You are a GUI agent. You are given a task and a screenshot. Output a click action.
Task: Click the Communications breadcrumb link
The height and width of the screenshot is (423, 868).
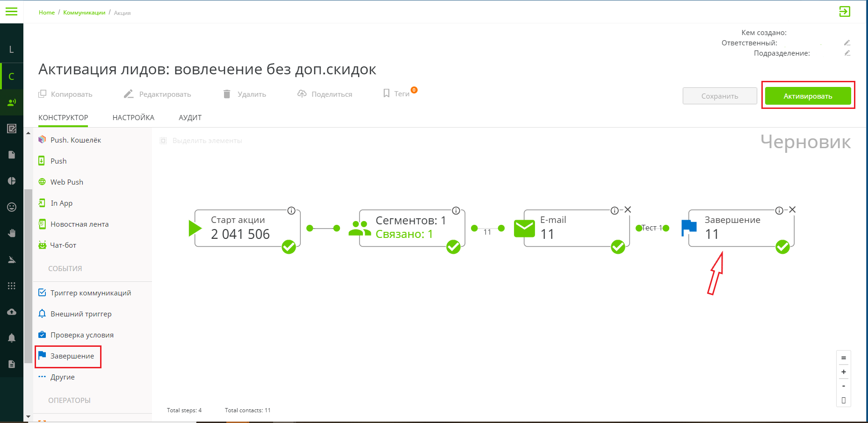click(x=84, y=13)
